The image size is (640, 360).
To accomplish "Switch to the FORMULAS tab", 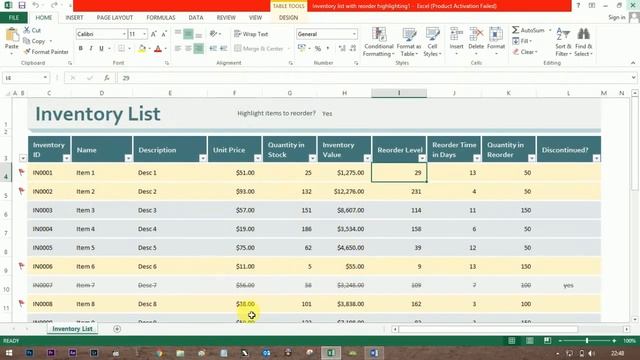I will pyautogui.click(x=161, y=18).
